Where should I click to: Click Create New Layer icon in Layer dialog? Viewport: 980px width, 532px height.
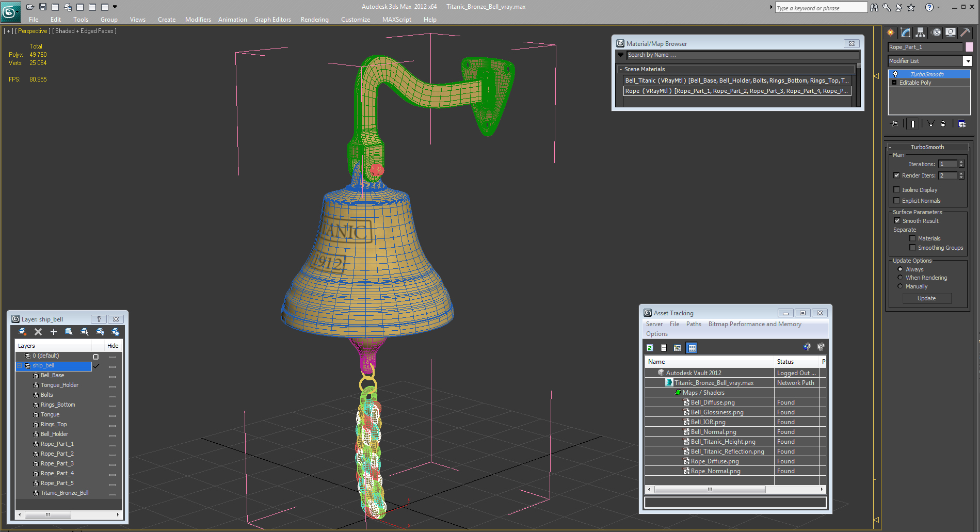point(22,332)
